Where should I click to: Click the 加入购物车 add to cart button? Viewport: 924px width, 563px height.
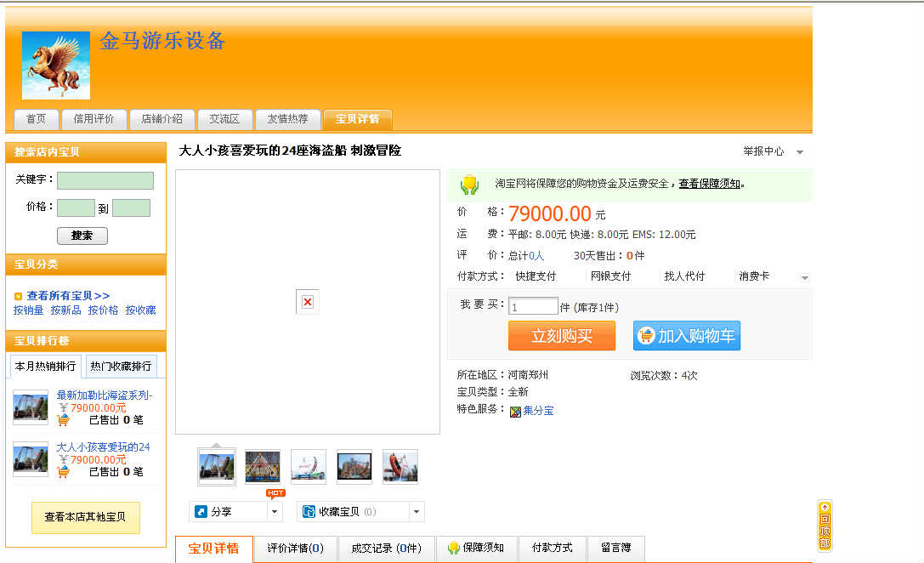pyautogui.click(x=686, y=336)
